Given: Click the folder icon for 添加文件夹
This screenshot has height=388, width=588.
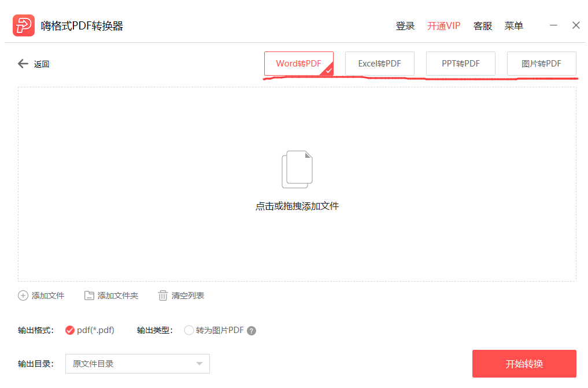Looking at the screenshot, I should click(x=89, y=295).
